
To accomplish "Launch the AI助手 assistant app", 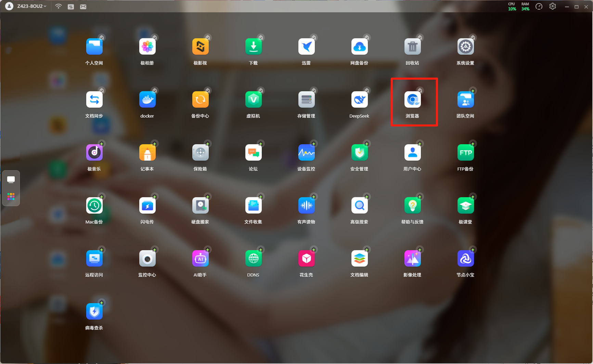I will (x=201, y=258).
